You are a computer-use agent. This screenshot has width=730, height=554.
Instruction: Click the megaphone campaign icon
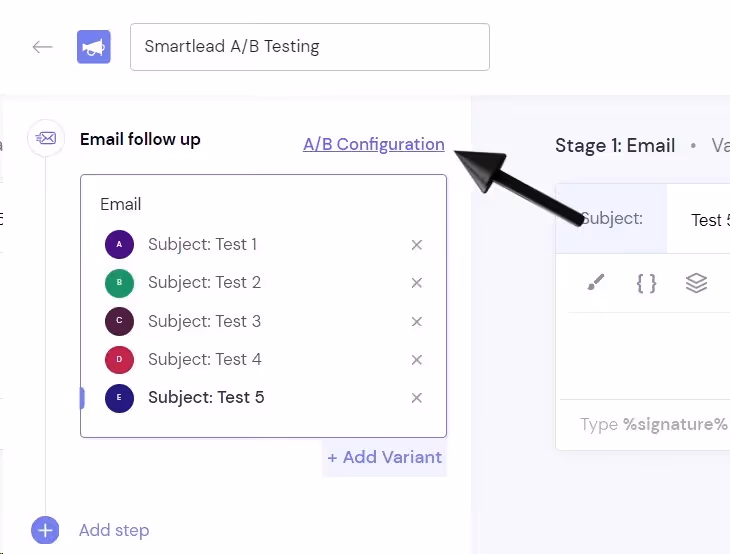(x=94, y=47)
